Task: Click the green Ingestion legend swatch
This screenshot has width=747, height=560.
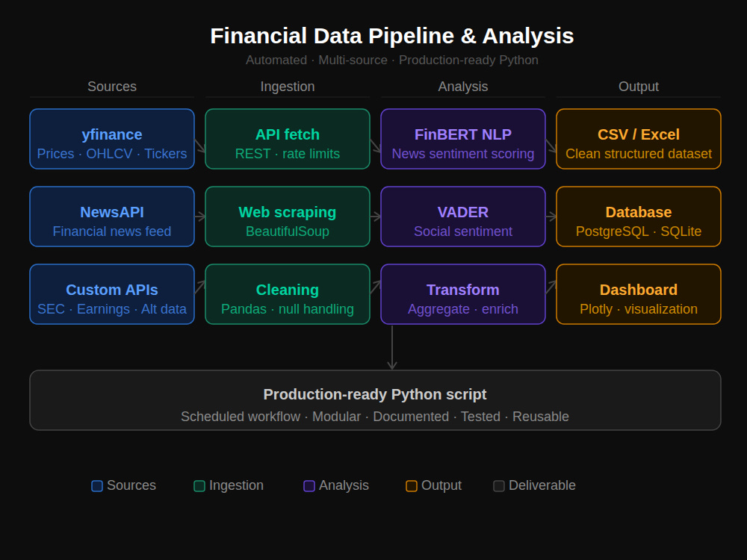Action: tap(199, 486)
